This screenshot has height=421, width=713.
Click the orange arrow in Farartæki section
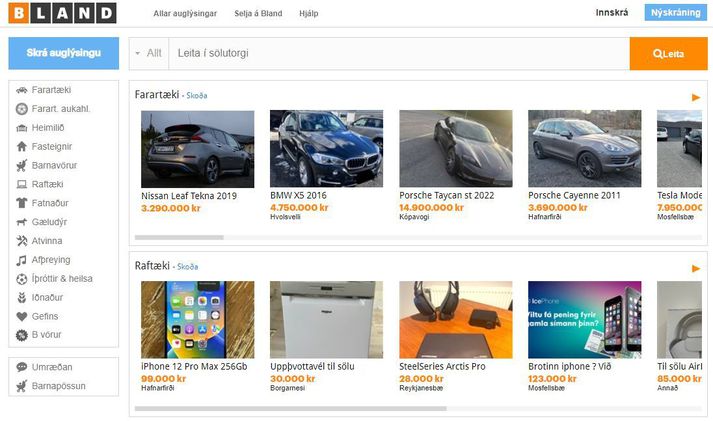pyautogui.click(x=696, y=97)
